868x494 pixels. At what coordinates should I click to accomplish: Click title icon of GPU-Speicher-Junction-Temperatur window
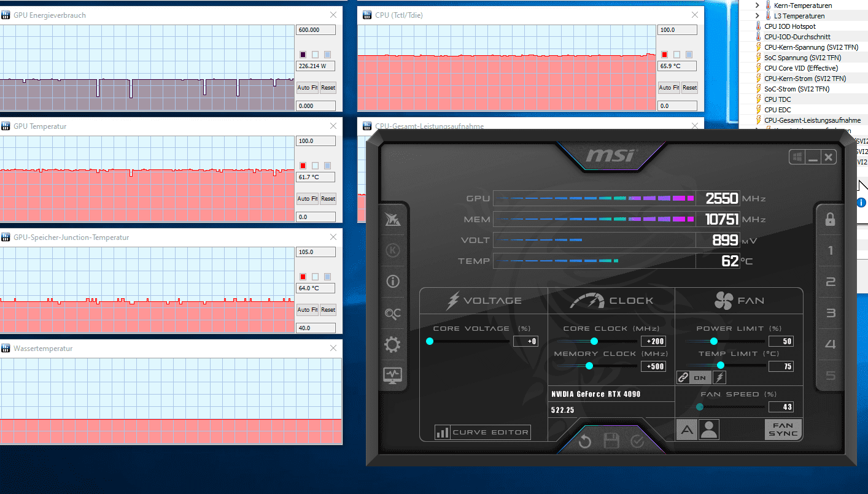pos(6,237)
